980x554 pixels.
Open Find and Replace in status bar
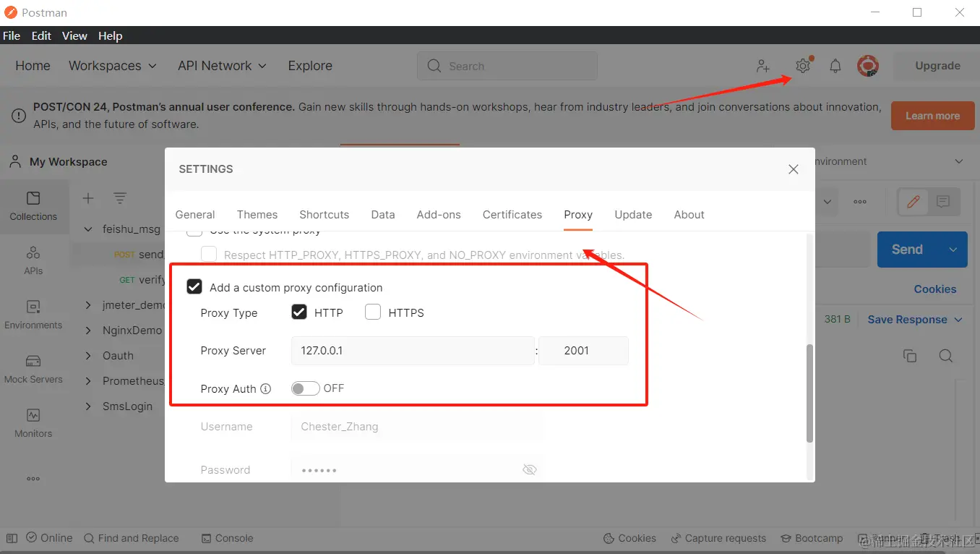132,538
